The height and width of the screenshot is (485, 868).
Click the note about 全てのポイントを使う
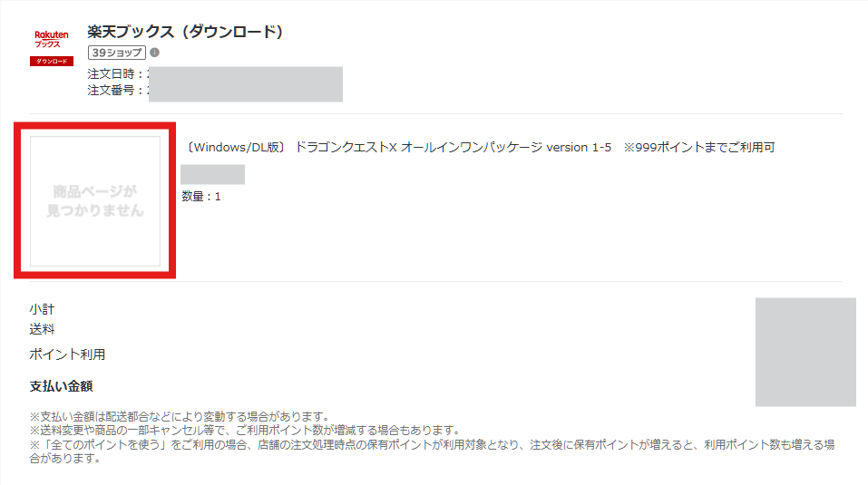click(432, 451)
